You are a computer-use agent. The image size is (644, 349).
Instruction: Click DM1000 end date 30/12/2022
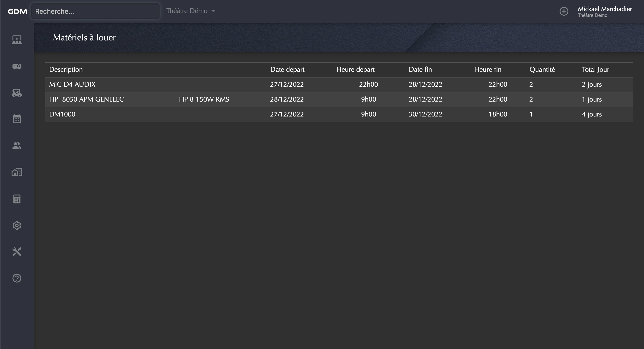pyautogui.click(x=425, y=114)
